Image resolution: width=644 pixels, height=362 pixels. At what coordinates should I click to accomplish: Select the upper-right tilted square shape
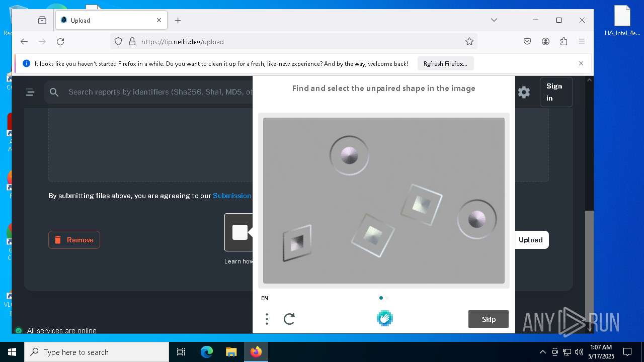click(x=421, y=205)
